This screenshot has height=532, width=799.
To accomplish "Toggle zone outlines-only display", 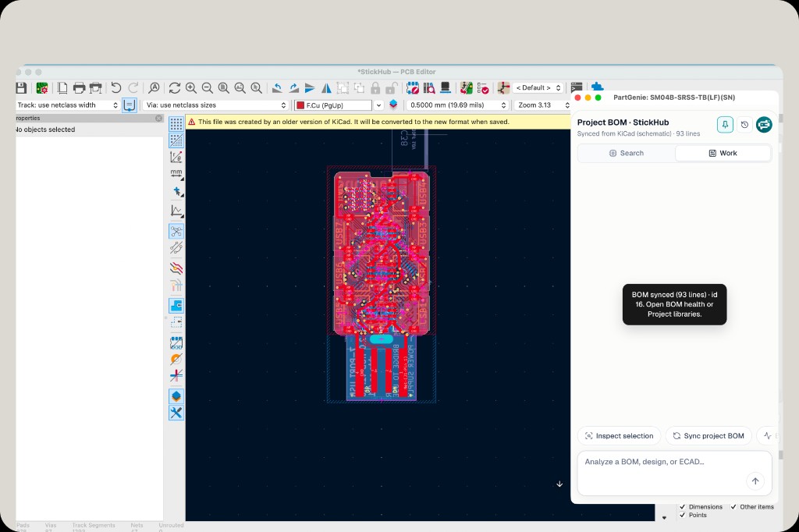I will tap(176, 322).
